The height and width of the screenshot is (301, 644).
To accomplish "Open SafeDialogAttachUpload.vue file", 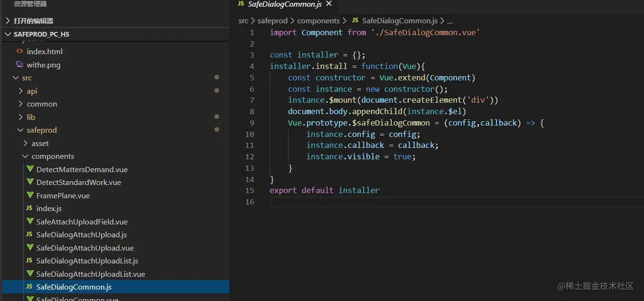I will click(85, 248).
